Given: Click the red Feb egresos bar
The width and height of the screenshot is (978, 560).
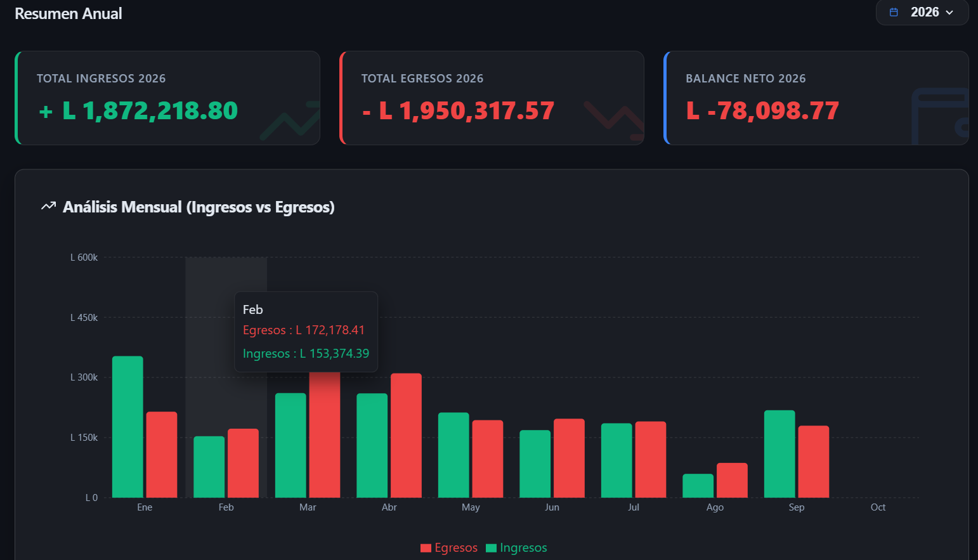Looking at the screenshot, I should click(x=243, y=463).
